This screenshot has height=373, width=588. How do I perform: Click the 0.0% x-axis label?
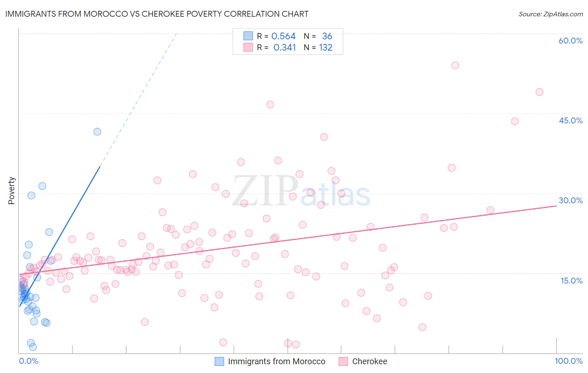pyautogui.click(x=28, y=361)
